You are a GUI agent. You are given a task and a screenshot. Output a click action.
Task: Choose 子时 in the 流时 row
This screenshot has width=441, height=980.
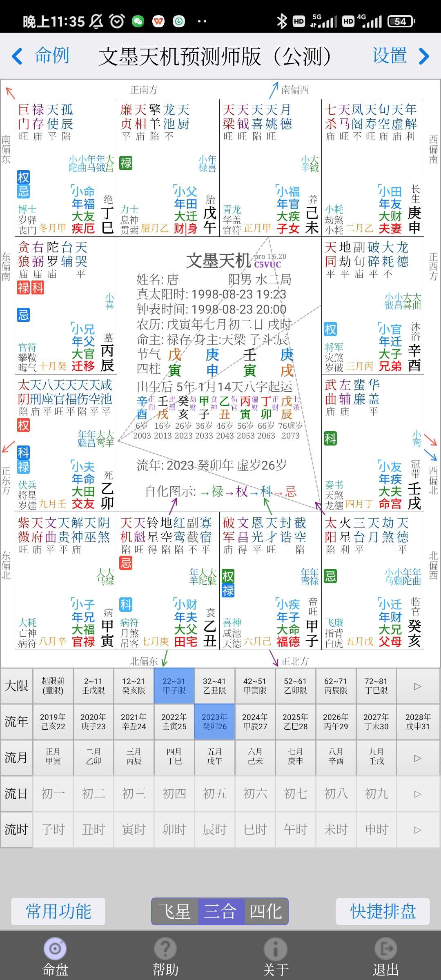53,830
